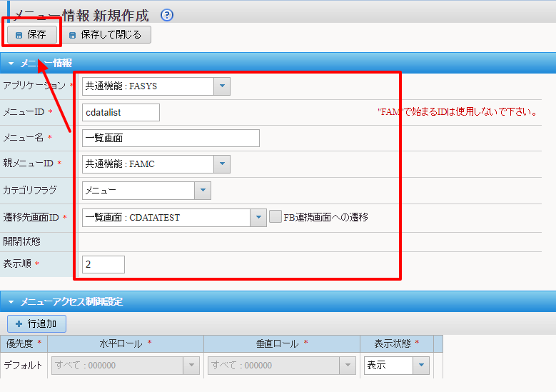Click the 表示順 field label
The height and width of the screenshot is (392, 556).
(x=17, y=263)
